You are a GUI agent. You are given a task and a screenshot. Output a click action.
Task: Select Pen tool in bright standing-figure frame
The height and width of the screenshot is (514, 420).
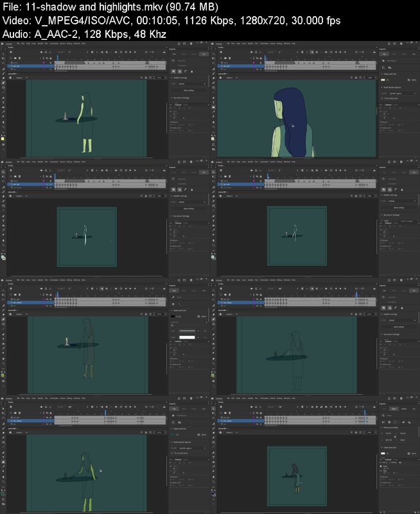coord(4,98)
